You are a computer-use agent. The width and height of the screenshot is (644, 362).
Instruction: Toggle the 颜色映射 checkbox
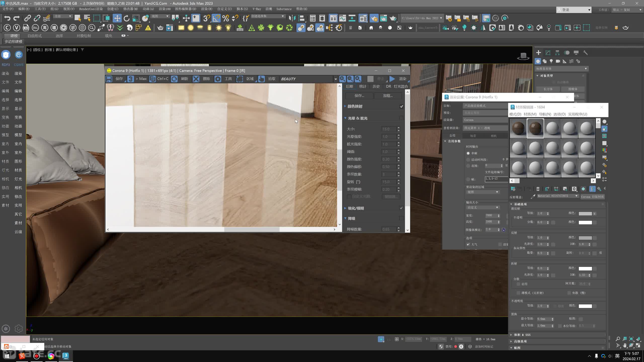point(401,106)
